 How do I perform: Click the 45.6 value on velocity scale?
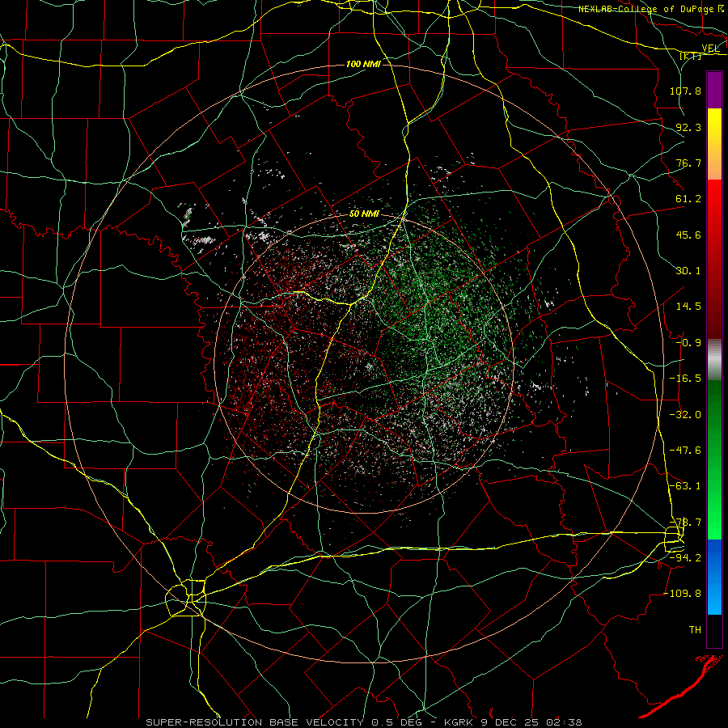click(688, 235)
